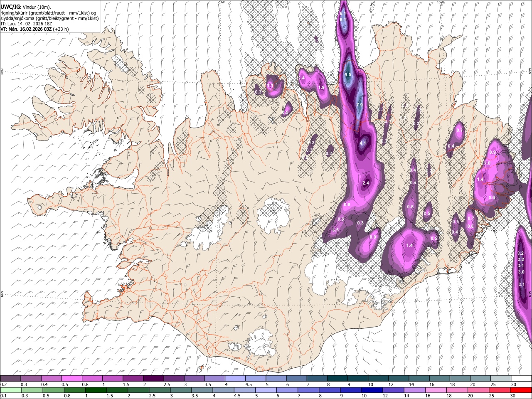Select the 'rigning/skúrir (grænt/blátt/rautt - mm/1klst)' line

48,13
